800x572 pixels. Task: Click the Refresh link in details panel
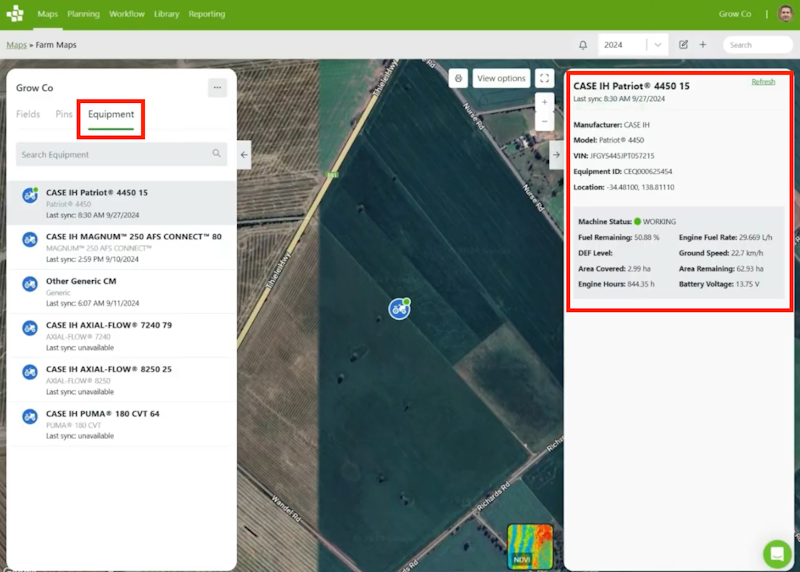[x=763, y=82]
